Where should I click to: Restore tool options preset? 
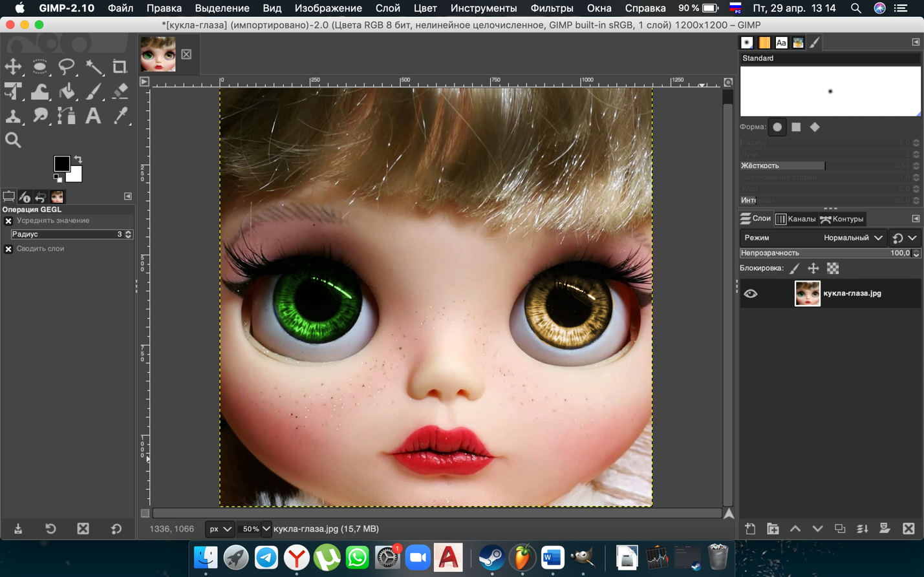[x=50, y=529]
